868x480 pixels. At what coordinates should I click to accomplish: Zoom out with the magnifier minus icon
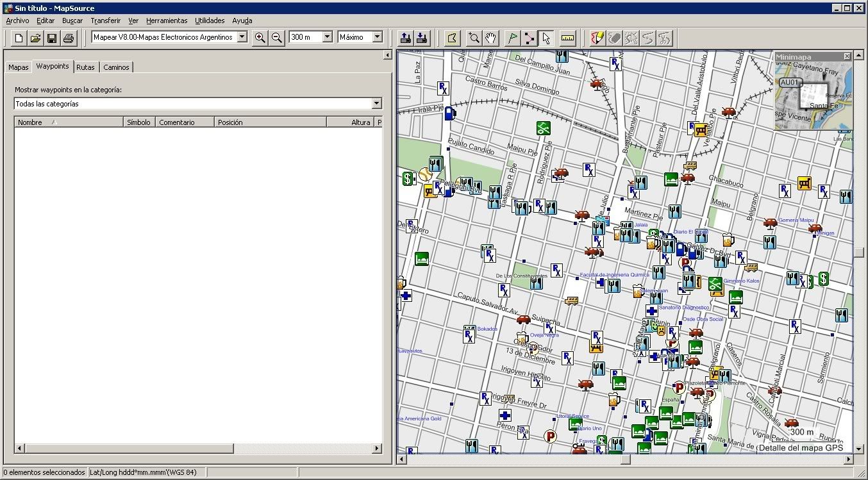pos(276,37)
